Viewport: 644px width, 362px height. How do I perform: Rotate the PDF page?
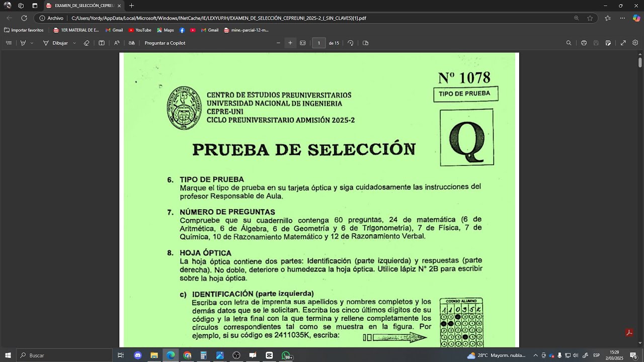pos(351,43)
